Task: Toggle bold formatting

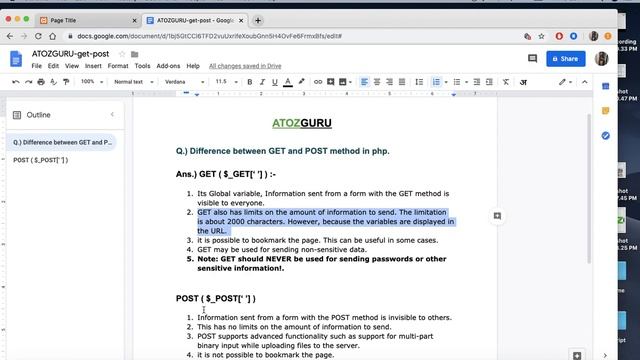Action: pyautogui.click(x=249, y=82)
